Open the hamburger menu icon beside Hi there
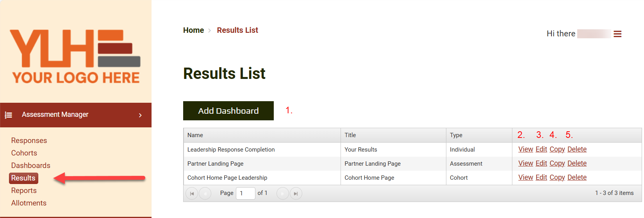 pos(617,34)
